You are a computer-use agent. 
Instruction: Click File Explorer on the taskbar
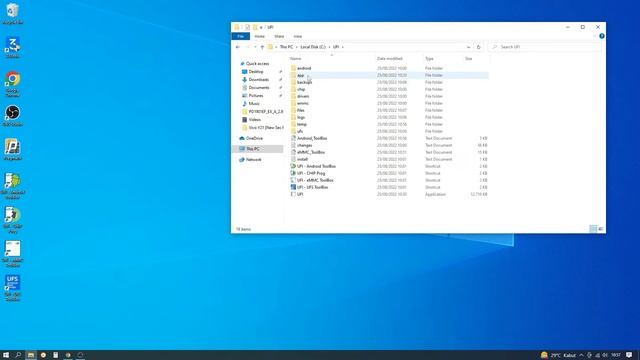click(x=31, y=355)
